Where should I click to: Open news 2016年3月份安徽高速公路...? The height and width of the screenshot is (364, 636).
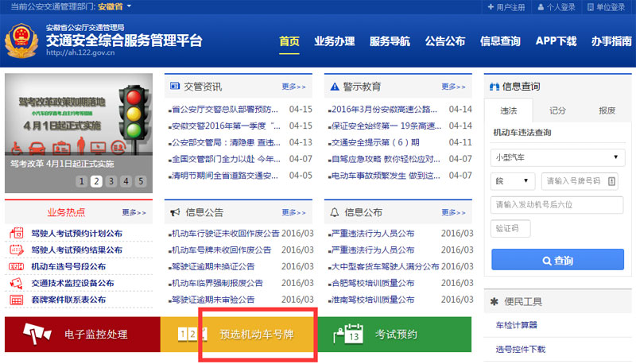[x=384, y=109]
